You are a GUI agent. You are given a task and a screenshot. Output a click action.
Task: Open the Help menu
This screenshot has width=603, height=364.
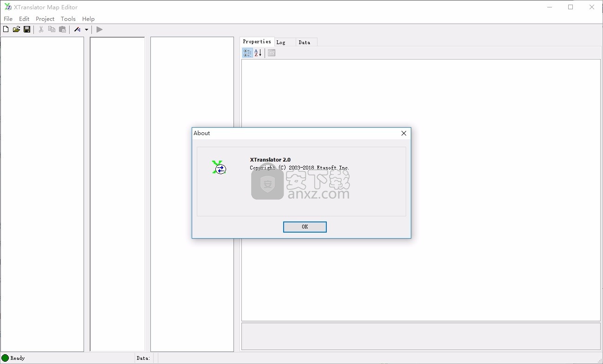88,19
